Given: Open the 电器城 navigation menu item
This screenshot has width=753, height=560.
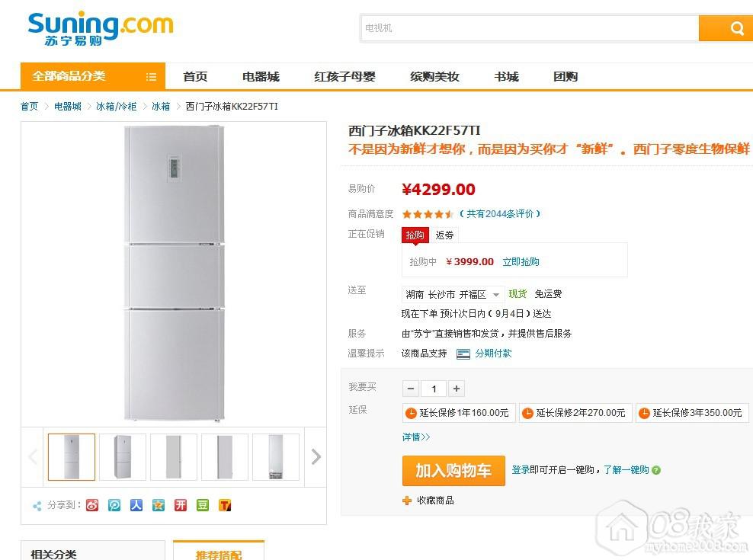Looking at the screenshot, I should coord(261,76).
